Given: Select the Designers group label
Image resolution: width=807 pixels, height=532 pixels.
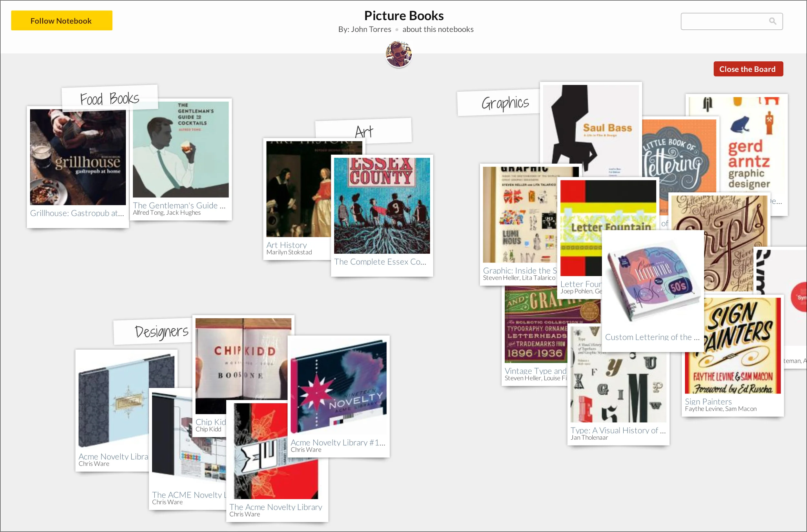Looking at the screenshot, I should (153, 331).
